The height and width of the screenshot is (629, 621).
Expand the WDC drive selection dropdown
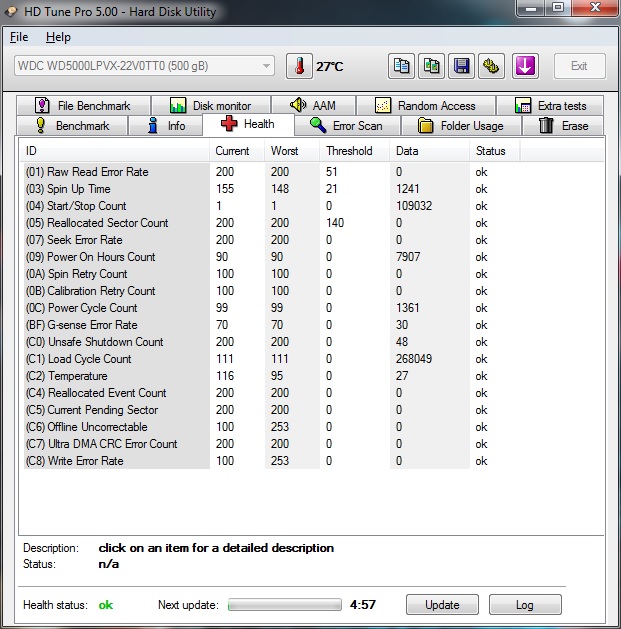(x=266, y=66)
